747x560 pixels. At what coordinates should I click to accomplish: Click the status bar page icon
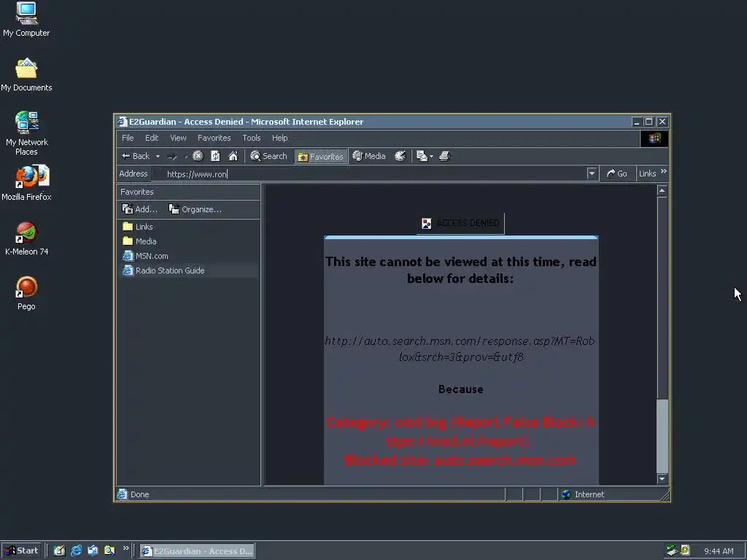click(x=123, y=494)
